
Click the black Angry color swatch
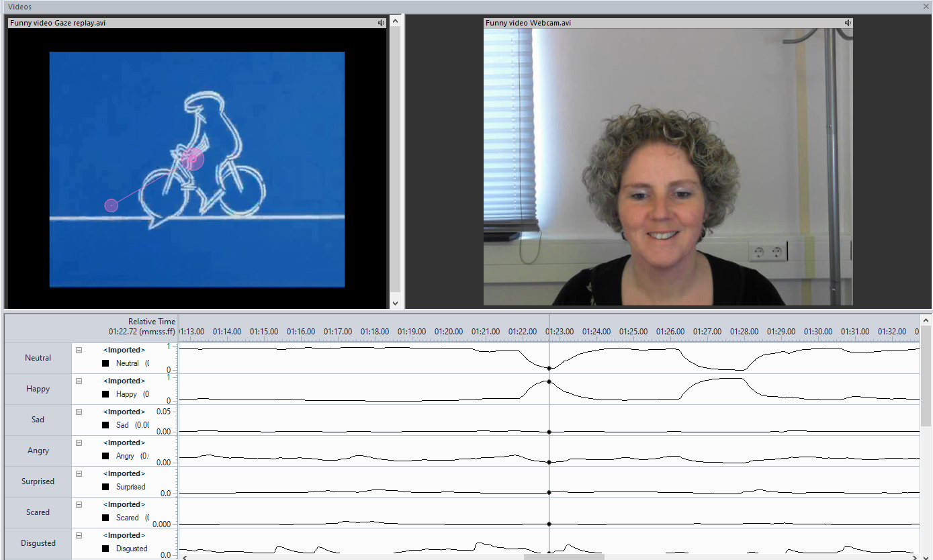click(105, 456)
